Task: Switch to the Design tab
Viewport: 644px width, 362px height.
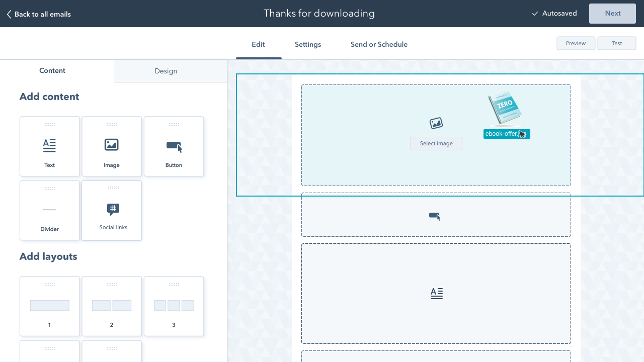Action: 166,71
